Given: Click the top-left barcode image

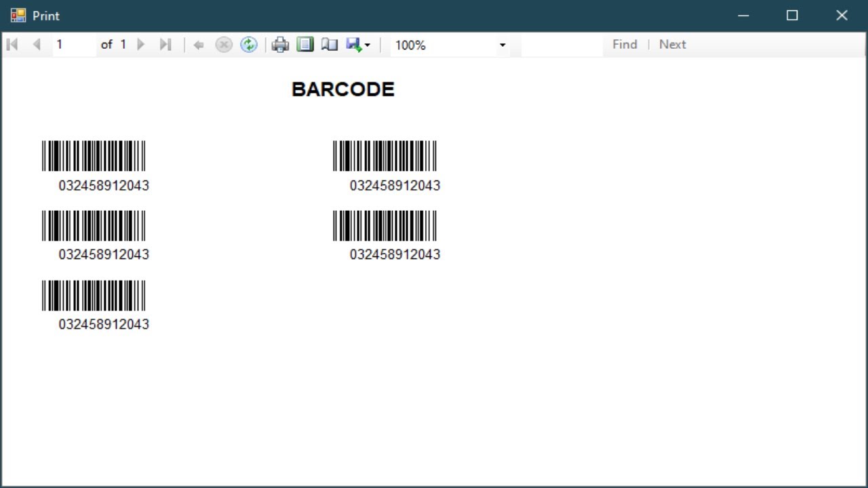Looking at the screenshot, I should tap(94, 156).
